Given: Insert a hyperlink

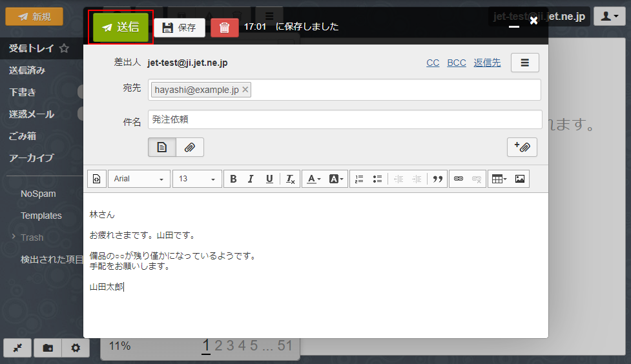Looking at the screenshot, I should click(459, 179).
